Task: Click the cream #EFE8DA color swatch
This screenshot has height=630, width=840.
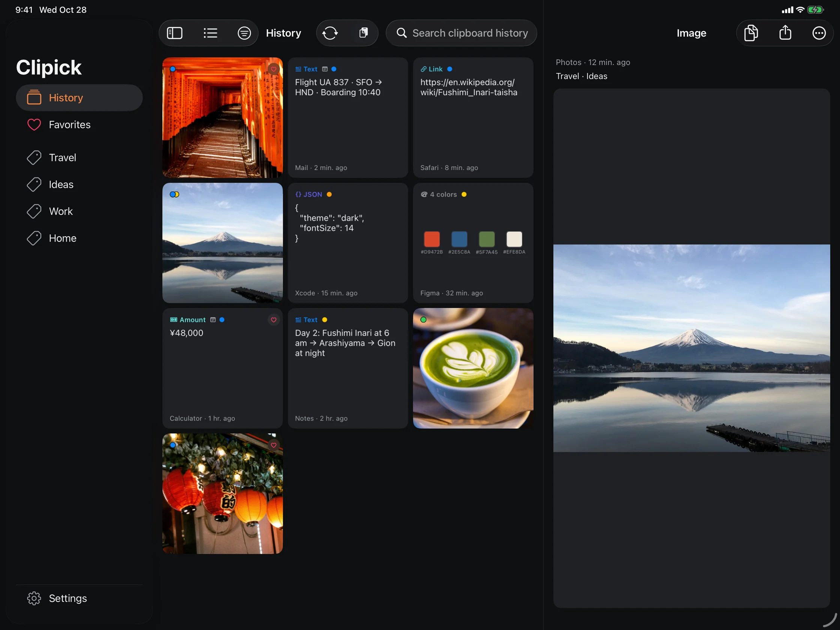Action: tap(514, 239)
